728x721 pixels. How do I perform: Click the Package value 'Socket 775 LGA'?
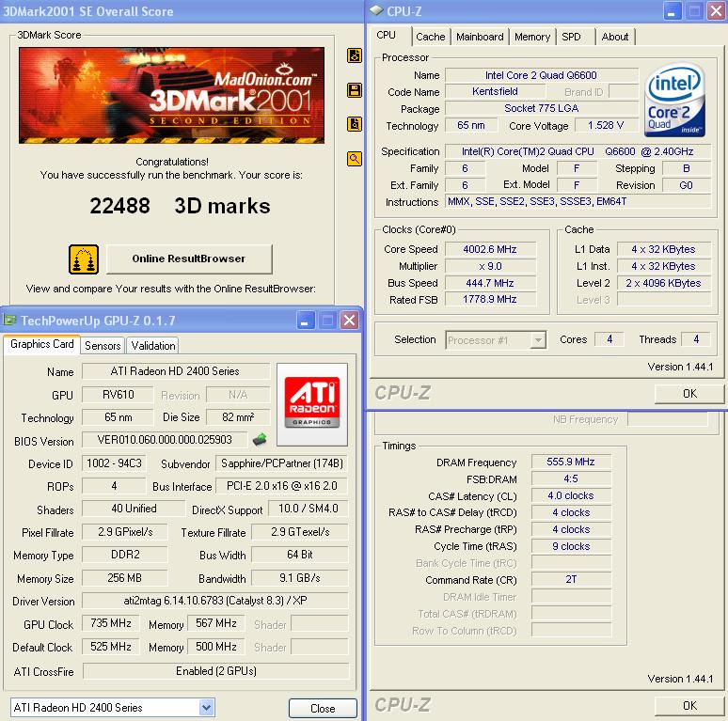(542, 108)
